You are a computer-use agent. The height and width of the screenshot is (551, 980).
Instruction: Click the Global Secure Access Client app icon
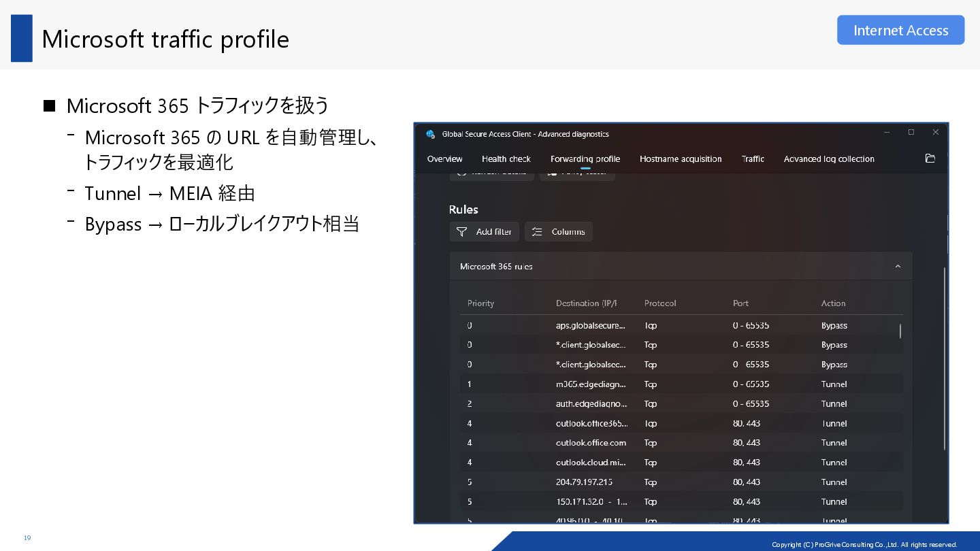430,134
